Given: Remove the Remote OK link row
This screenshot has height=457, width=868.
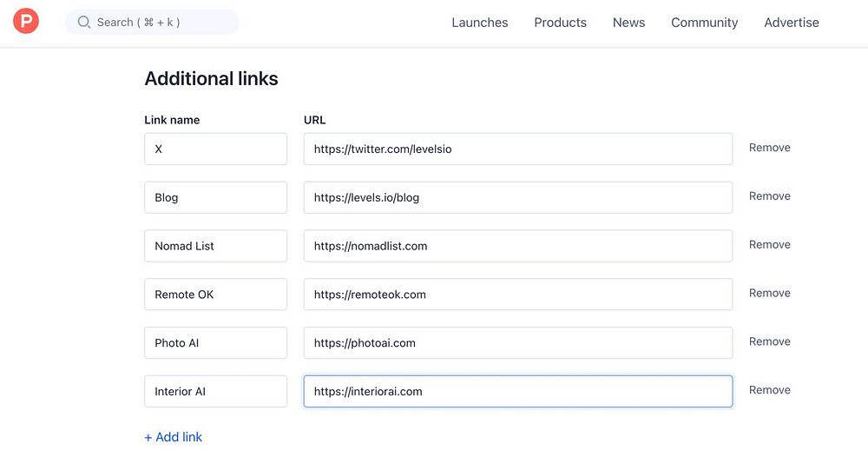Looking at the screenshot, I should (769, 294).
